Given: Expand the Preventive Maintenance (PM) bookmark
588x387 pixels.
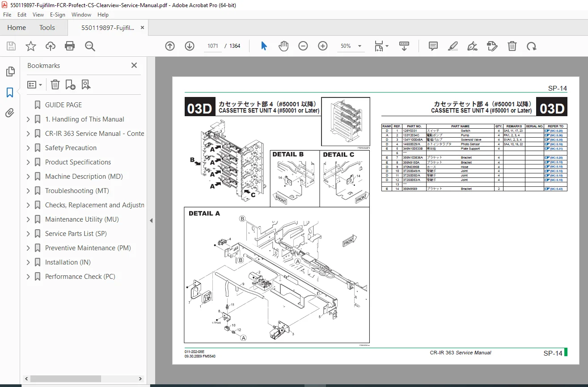Looking at the screenshot, I should pos(28,248).
